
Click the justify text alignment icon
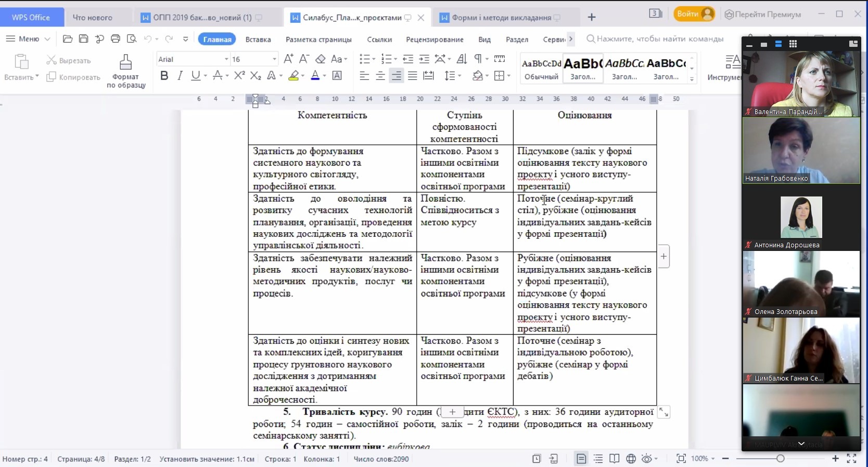[413, 76]
